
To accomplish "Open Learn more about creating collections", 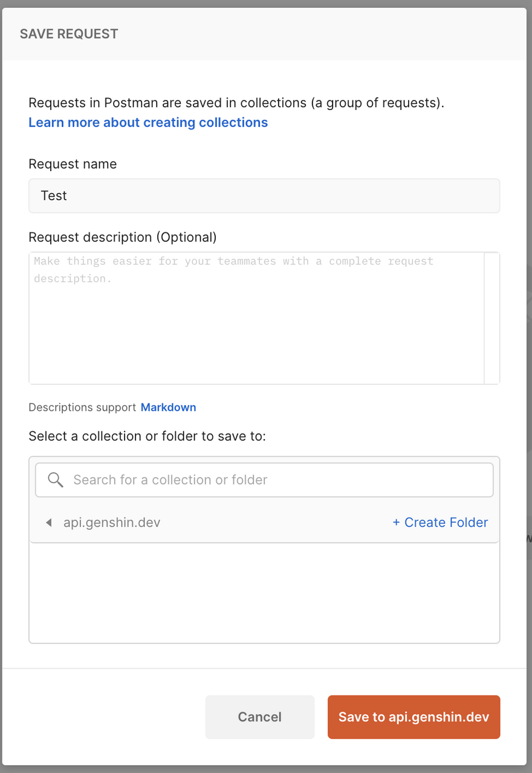I will (x=148, y=122).
